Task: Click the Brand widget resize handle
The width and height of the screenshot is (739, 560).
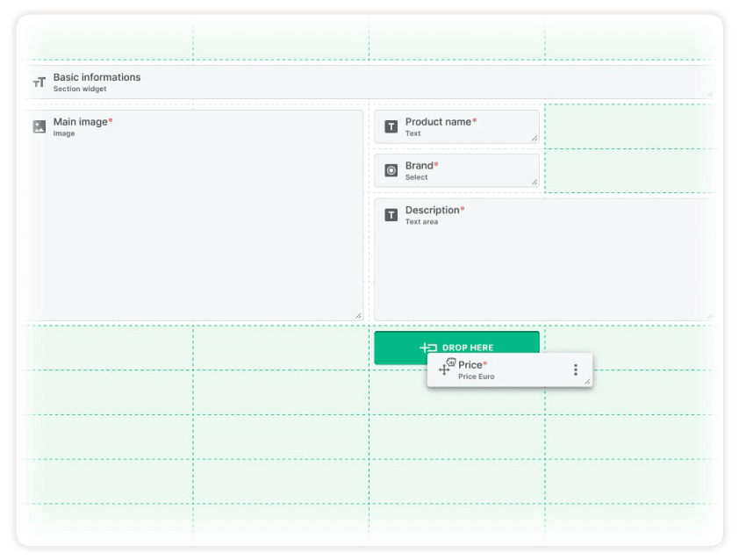Action: pyautogui.click(x=534, y=182)
